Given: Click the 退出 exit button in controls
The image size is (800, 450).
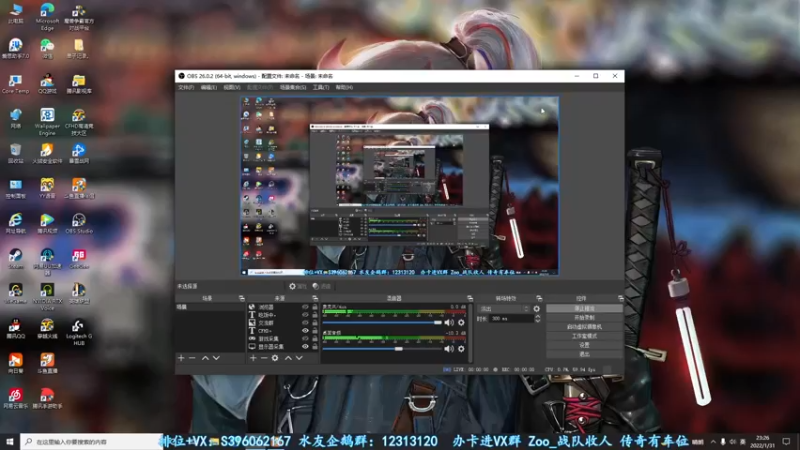Looking at the screenshot, I should [584, 354].
